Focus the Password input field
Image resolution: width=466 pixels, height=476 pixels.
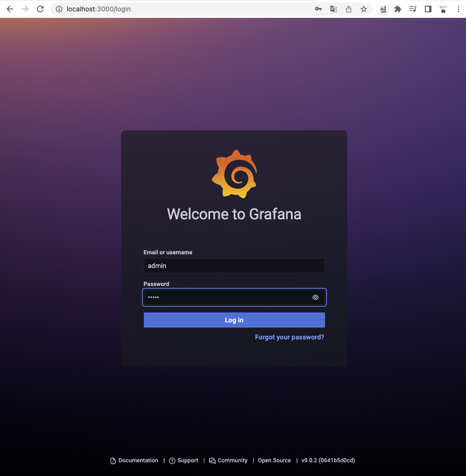pyautogui.click(x=234, y=297)
